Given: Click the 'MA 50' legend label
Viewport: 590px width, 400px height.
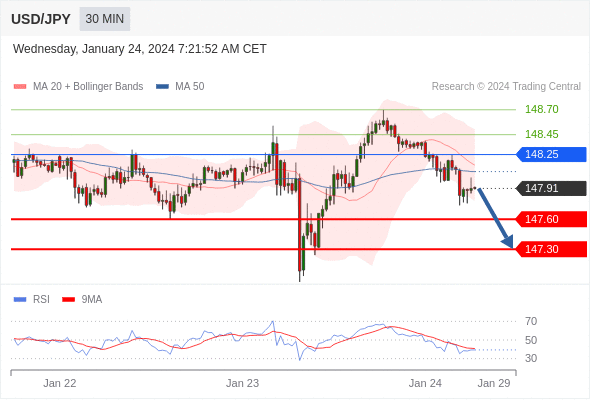Looking at the screenshot, I should click(x=190, y=87).
